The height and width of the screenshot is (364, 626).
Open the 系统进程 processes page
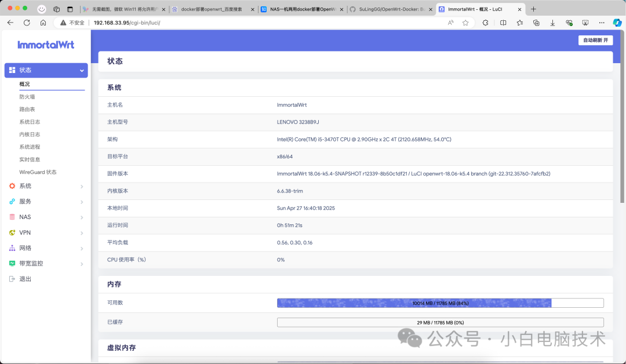pos(30,147)
